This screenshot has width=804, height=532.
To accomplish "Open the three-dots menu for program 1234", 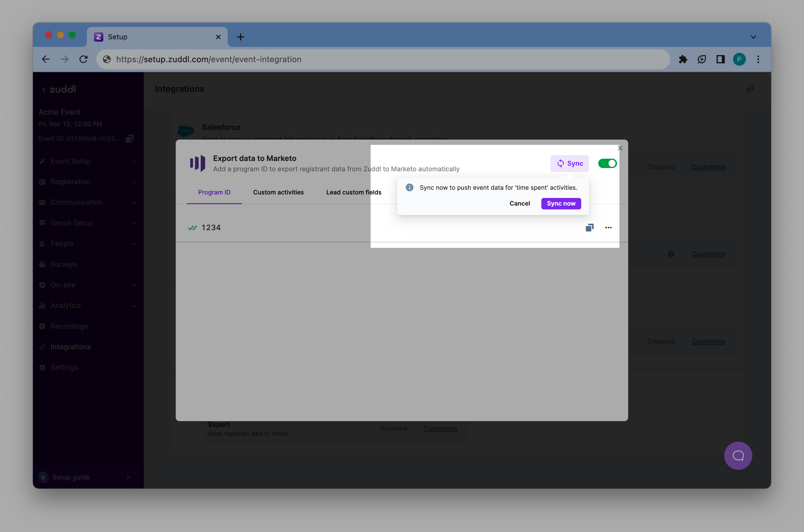I will click(608, 228).
